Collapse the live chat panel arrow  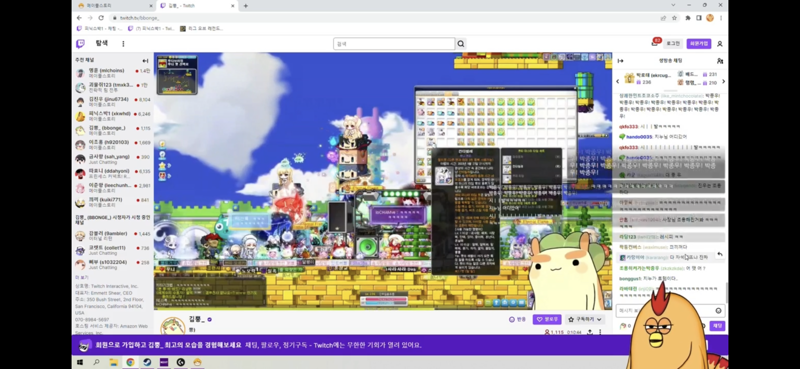pos(620,61)
